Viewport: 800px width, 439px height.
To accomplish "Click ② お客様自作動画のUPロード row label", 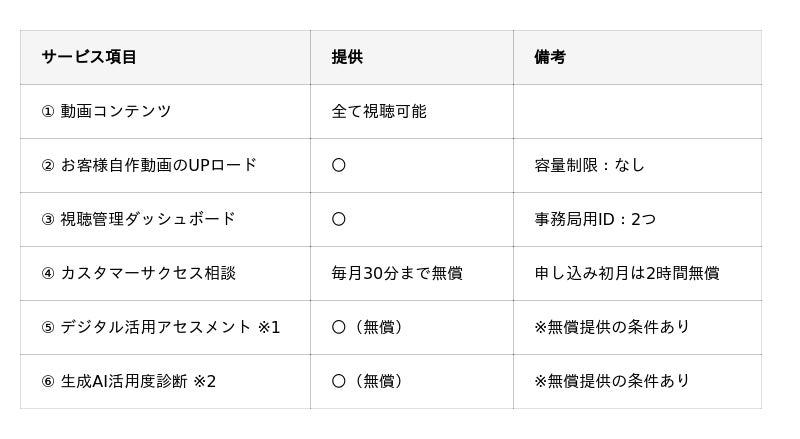I will click(x=149, y=165).
